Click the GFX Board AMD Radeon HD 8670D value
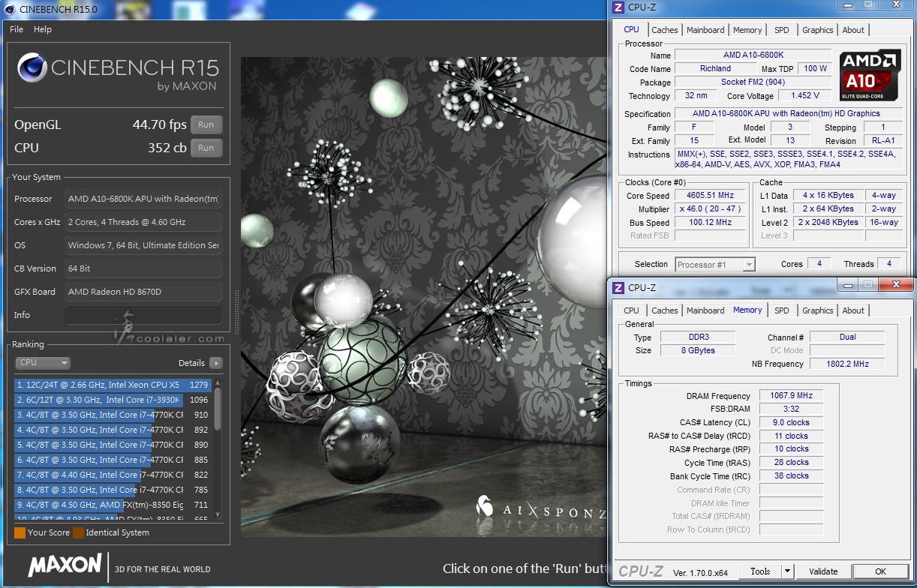The width and height of the screenshot is (917, 588). tap(143, 292)
